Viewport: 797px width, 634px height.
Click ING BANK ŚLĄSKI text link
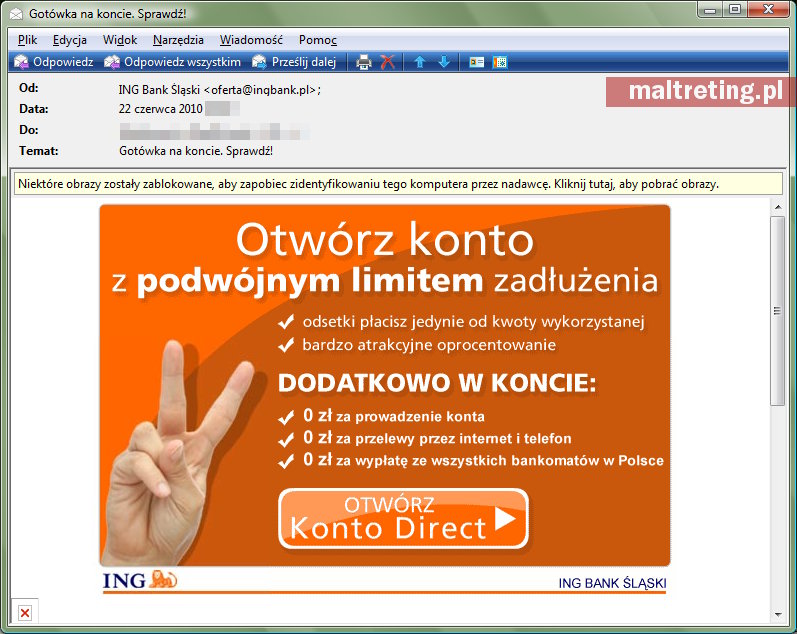tap(612, 583)
